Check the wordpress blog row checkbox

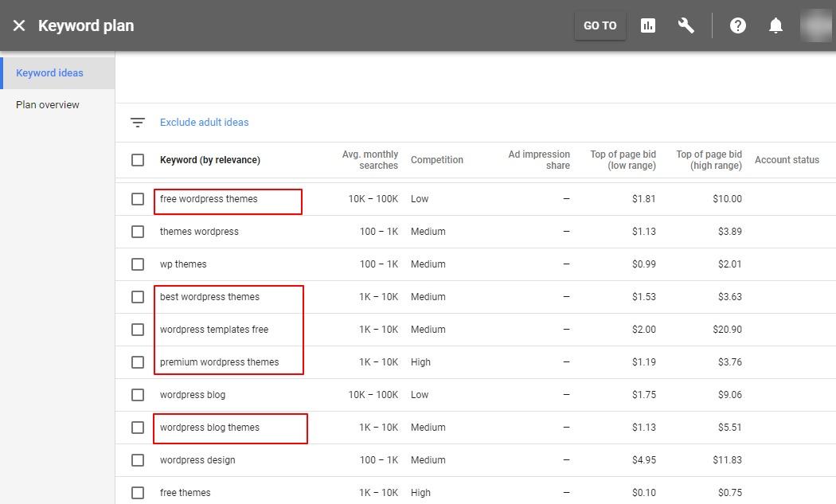coord(138,395)
